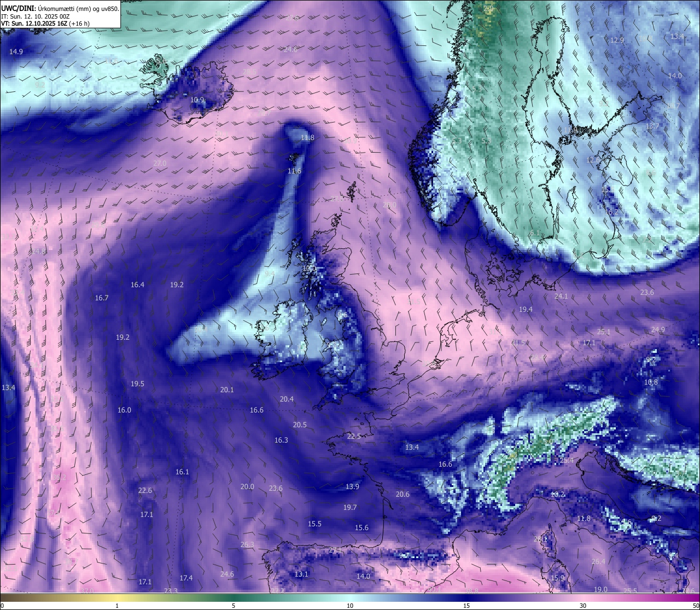The image size is (700, 610).
Task: Click the 10.8 value on the map
Action: pyautogui.click(x=651, y=382)
